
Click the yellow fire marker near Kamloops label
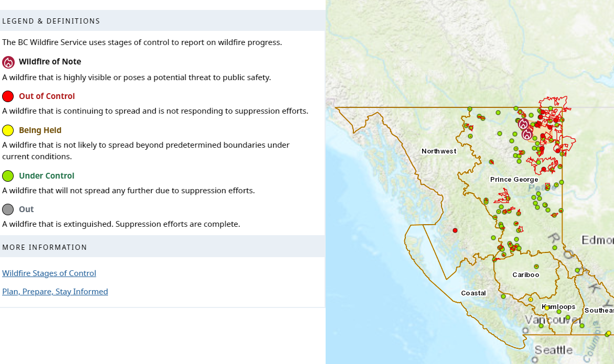pyautogui.click(x=547, y=308)
